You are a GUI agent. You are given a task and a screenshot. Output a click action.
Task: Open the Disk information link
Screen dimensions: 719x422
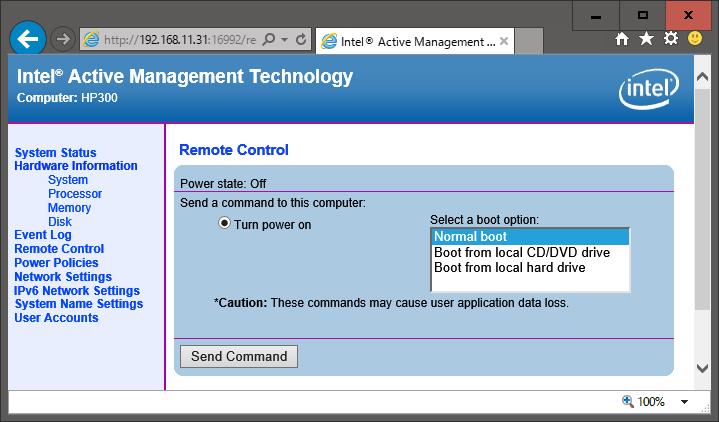[60, 222]
